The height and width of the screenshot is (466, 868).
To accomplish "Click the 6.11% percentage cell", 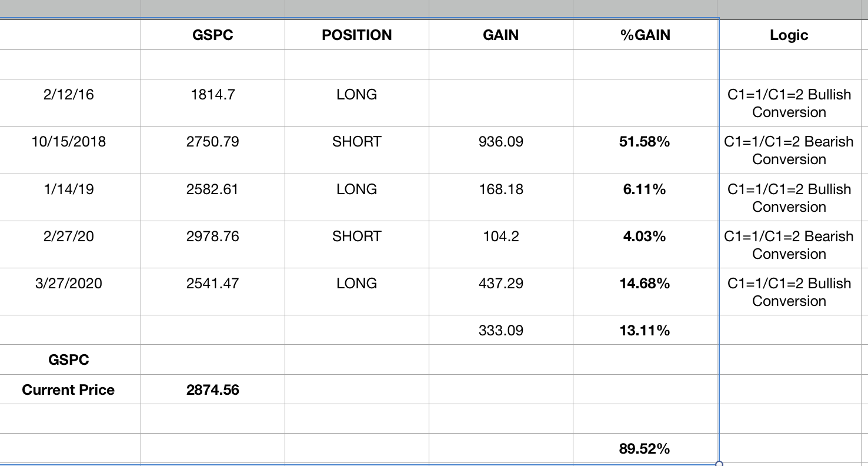I will 645,189.
